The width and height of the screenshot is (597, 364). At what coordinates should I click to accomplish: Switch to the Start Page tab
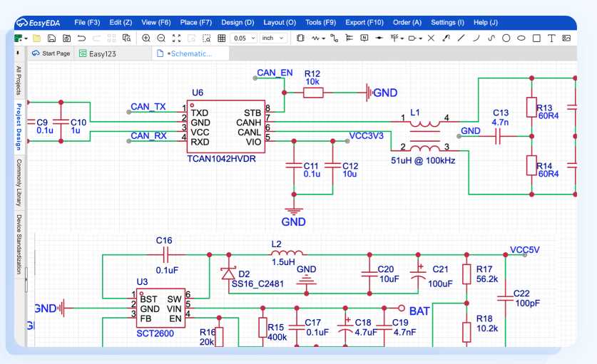tap(51, 53)
